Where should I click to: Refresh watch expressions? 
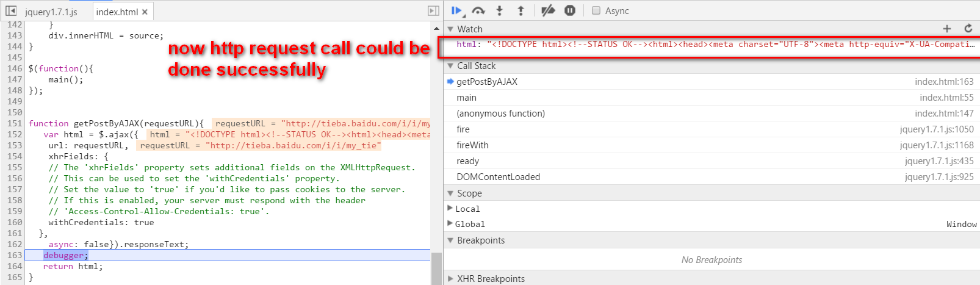[x=968, y=29]
